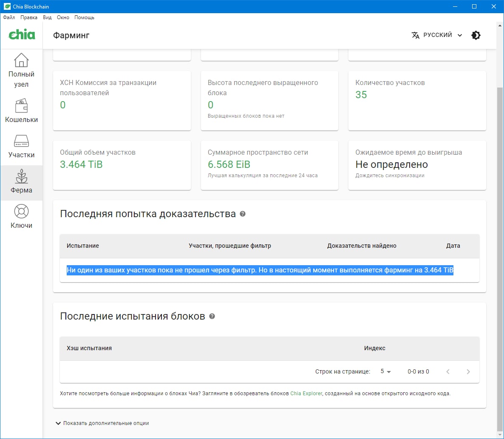This screenshot has height=439, width=504.
Task: Click the Фарминг page title
Action: 71,35
